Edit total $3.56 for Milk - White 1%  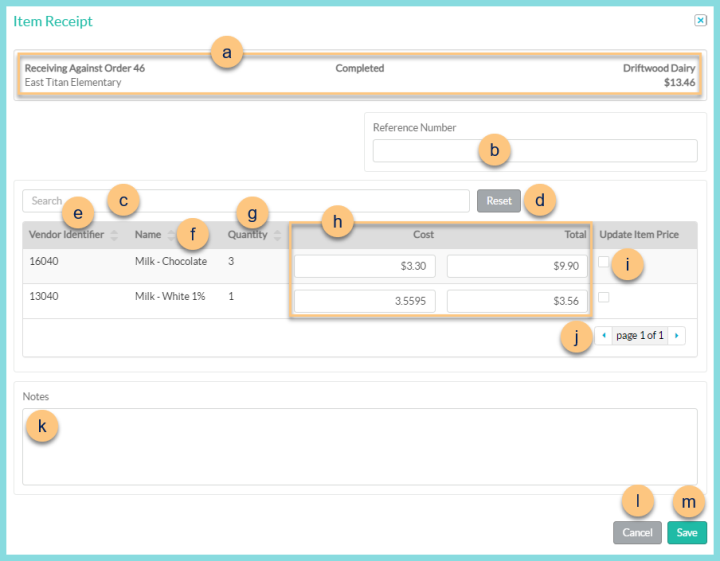click(x=517, y=301)
